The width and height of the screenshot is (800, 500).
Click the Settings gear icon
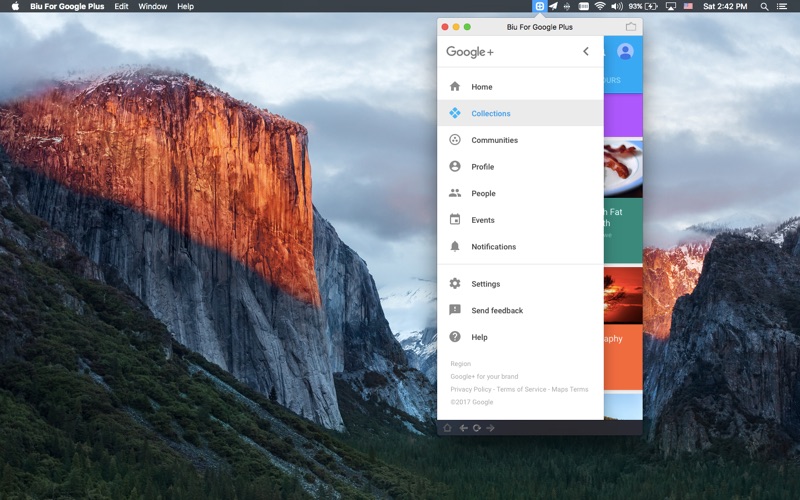[x=455, y=284]
